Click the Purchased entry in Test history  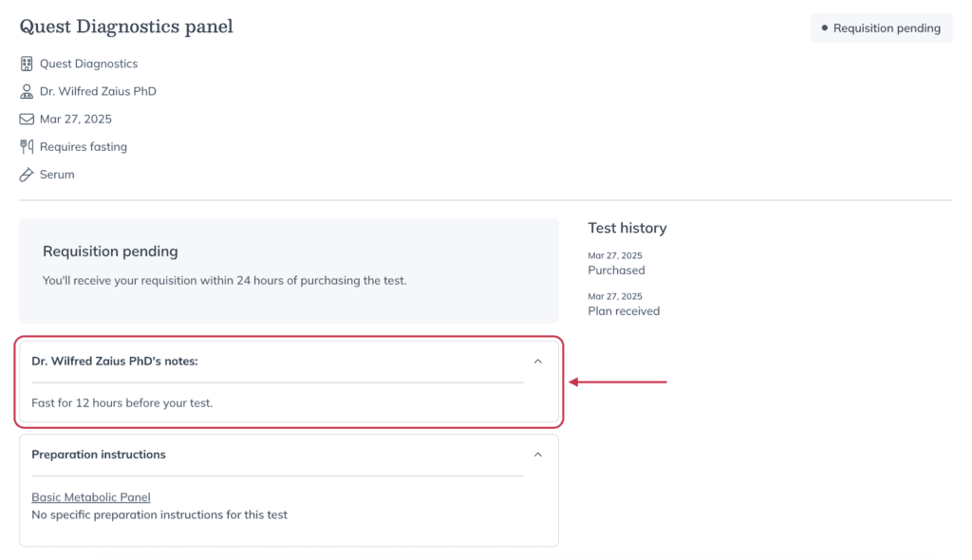point(616,270)
